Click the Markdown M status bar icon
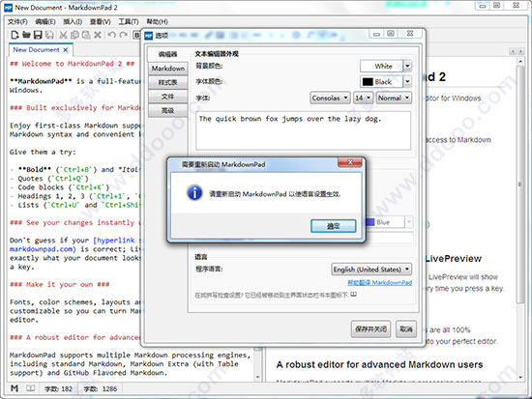The width and height of the screenshot is (532, 399). point(15,388)
